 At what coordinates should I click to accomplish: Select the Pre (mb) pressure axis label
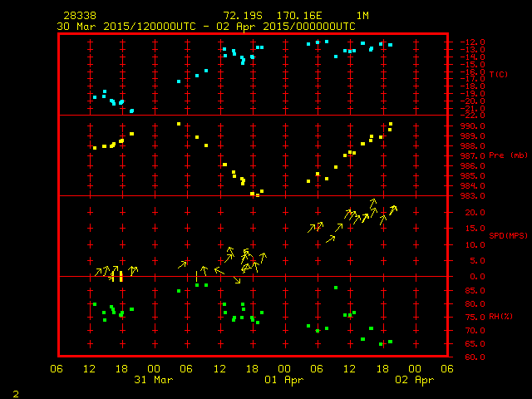508,155
